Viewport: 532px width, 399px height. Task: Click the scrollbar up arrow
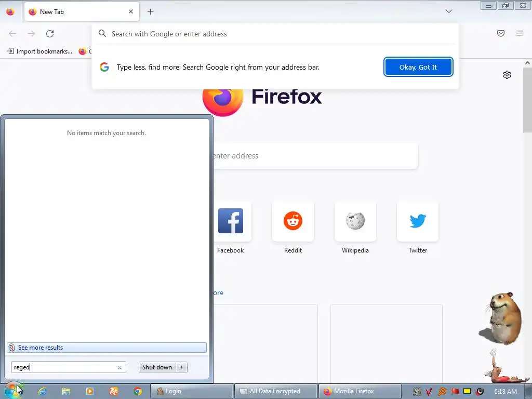(527, 63)
